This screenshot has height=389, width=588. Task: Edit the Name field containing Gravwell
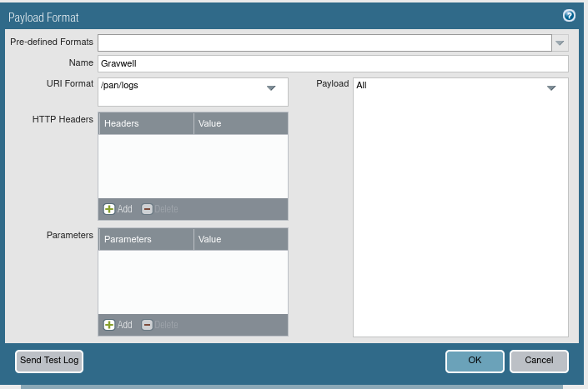tap(333, 63)
